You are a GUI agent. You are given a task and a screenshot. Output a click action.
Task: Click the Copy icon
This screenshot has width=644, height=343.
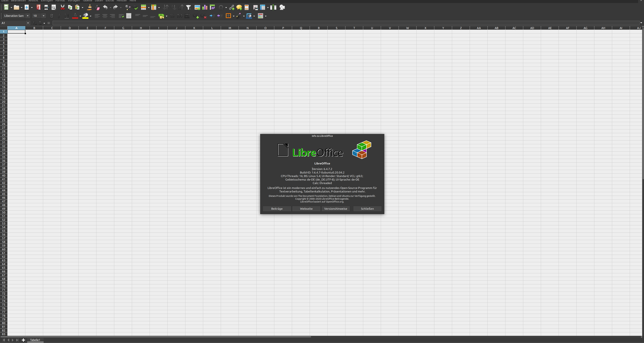point(70,7)
